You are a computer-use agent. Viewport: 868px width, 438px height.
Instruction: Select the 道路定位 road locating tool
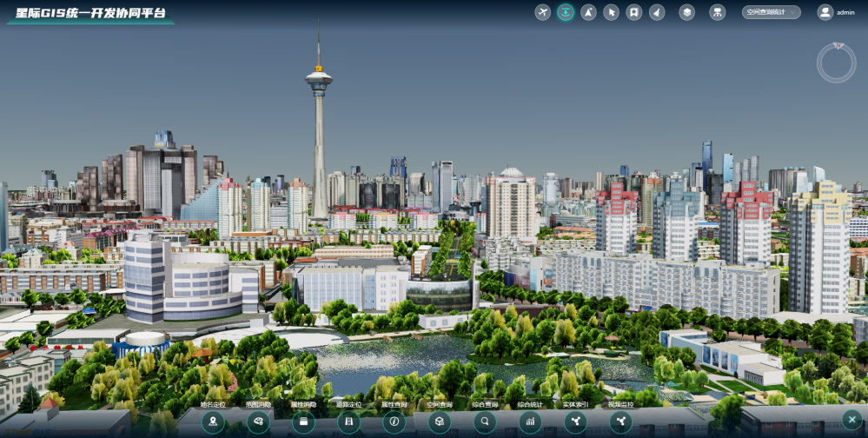point(348,421)
